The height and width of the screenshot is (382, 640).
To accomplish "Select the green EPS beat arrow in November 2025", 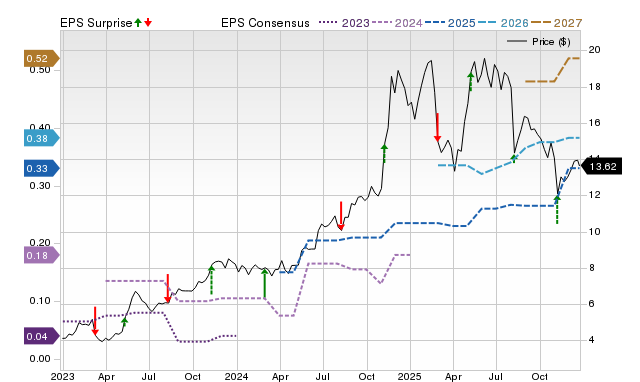I will click(557, 209).
